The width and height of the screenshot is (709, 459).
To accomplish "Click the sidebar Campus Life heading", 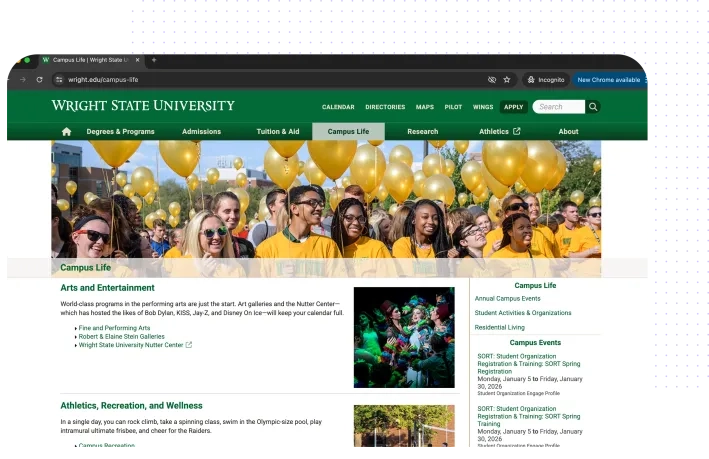I will (x=535, y=285).
